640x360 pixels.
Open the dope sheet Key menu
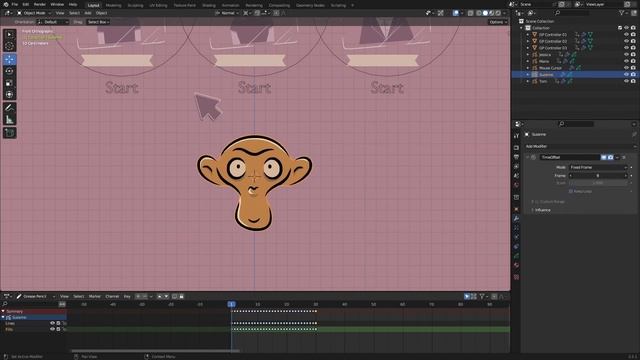127,296
